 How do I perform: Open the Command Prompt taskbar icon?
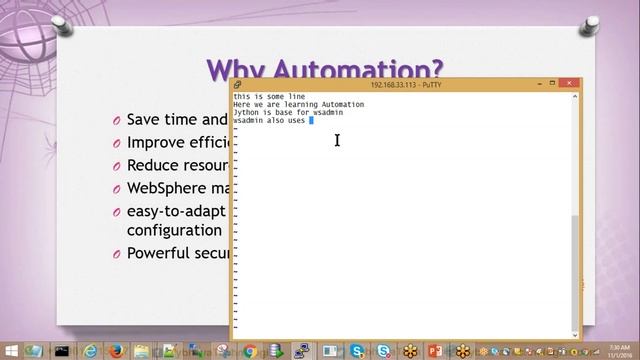62,351
